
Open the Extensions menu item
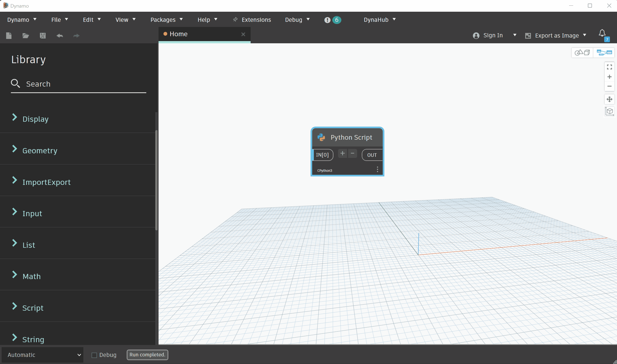click(x=252, y=20)
